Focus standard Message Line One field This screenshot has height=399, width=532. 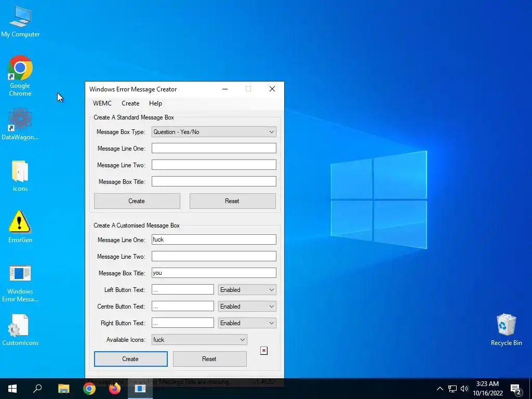(214, 148)
